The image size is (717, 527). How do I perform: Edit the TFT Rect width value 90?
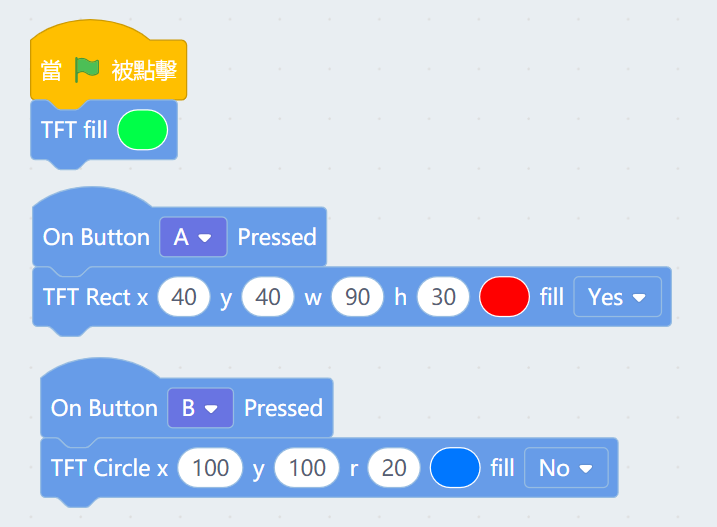[x=358, y=297]
